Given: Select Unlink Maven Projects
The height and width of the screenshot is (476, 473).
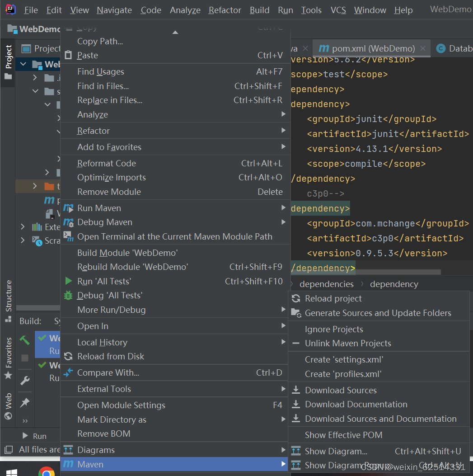Looking at the screenshot, I should pyautogui.click(x=379, y=343).
